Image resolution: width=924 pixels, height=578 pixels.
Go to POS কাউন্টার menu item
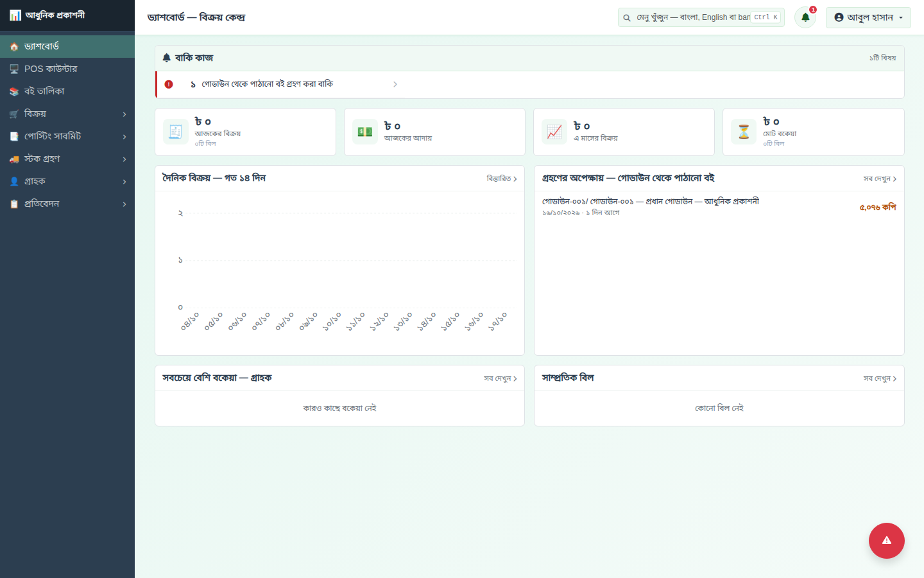point(67,69)
